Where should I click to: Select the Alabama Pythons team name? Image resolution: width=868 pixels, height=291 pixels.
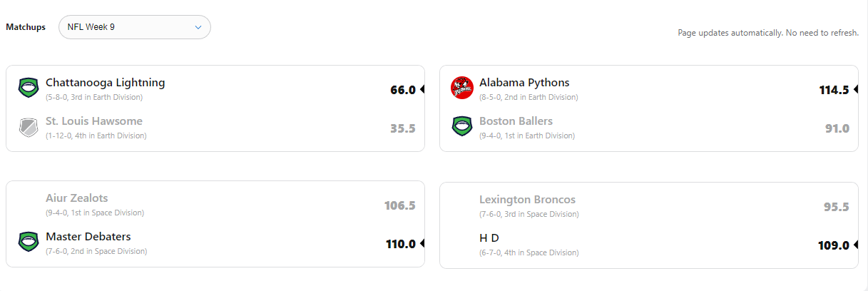click(524, 83)
